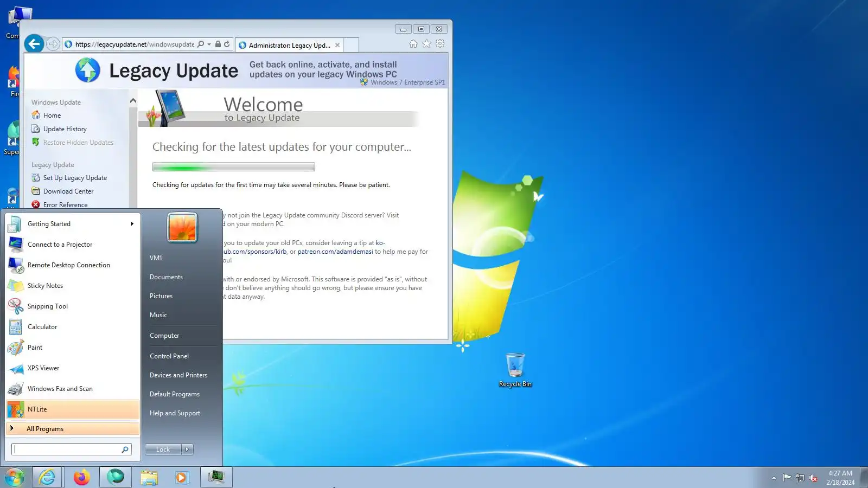Click the Start menu search magnifier icon
Image resolution: width=868 pixels, height=488 pixels.
[x=125, y=450]
